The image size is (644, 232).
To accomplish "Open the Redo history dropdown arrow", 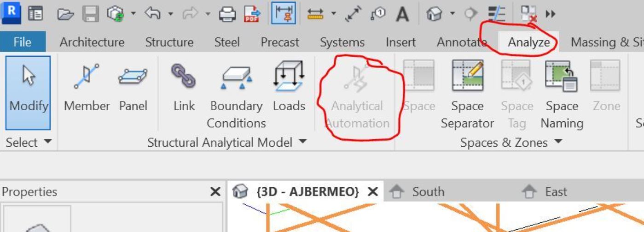I will click(x=208, y=14).
